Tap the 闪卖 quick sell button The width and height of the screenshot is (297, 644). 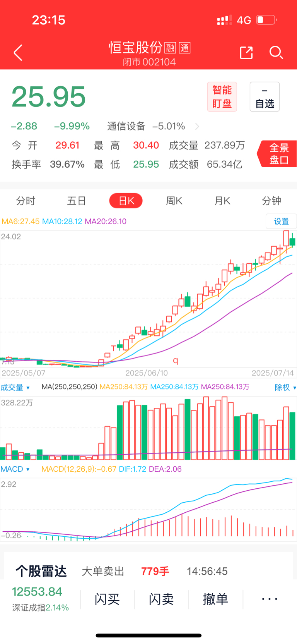(161, 599)
